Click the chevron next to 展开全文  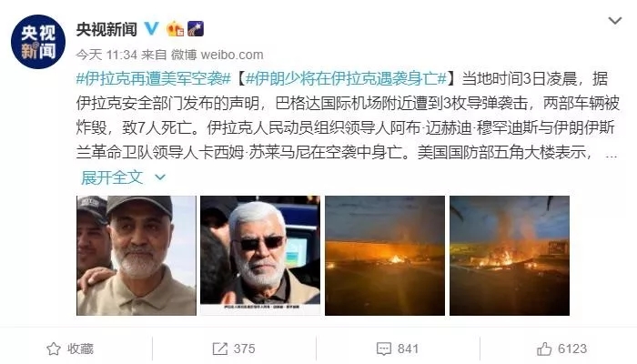[x=160, y=177]
